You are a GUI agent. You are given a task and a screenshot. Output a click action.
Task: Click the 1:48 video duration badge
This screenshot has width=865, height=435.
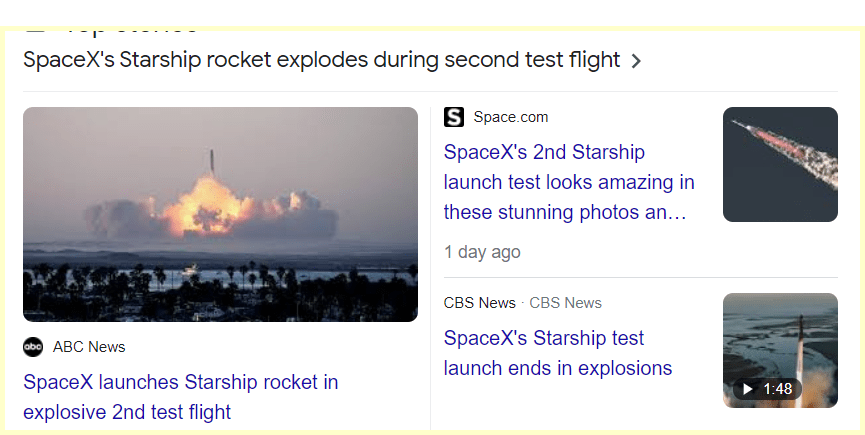pyautogui.click(x=767, y=388)
